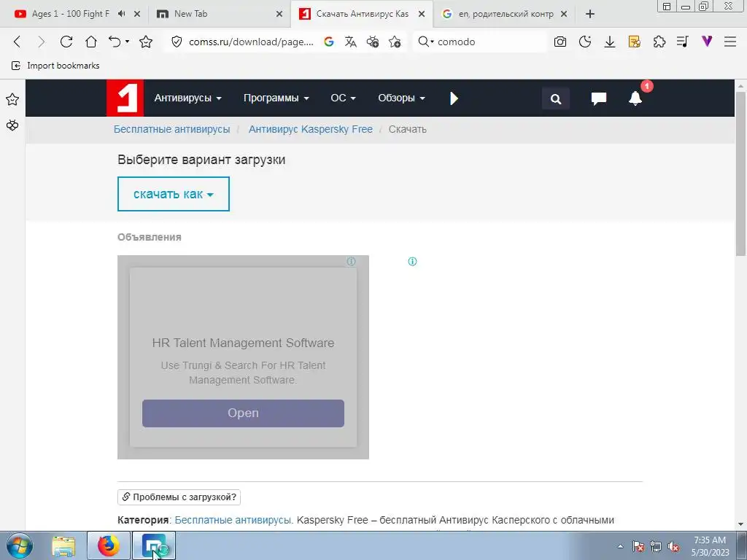This screenshot has height=560, width=747.
Task: Open the скачать как dropdown button
Action: coord(174,194)
